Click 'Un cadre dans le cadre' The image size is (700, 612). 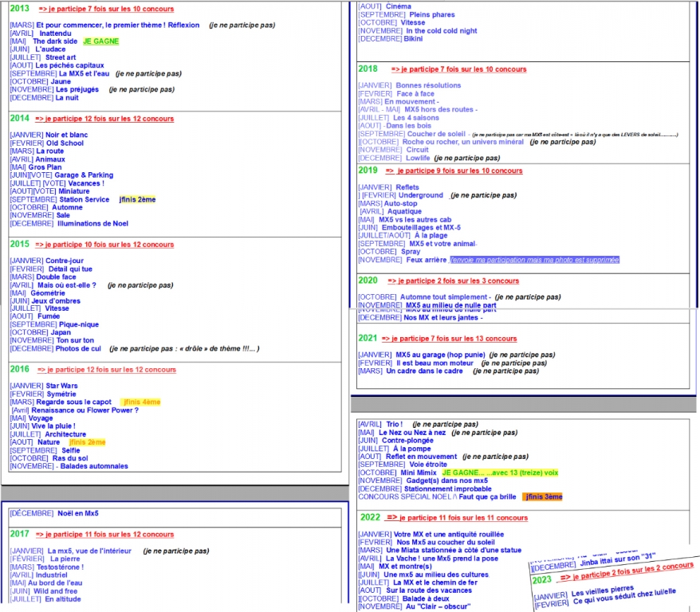pyautogui.click(x=425, y=371)
